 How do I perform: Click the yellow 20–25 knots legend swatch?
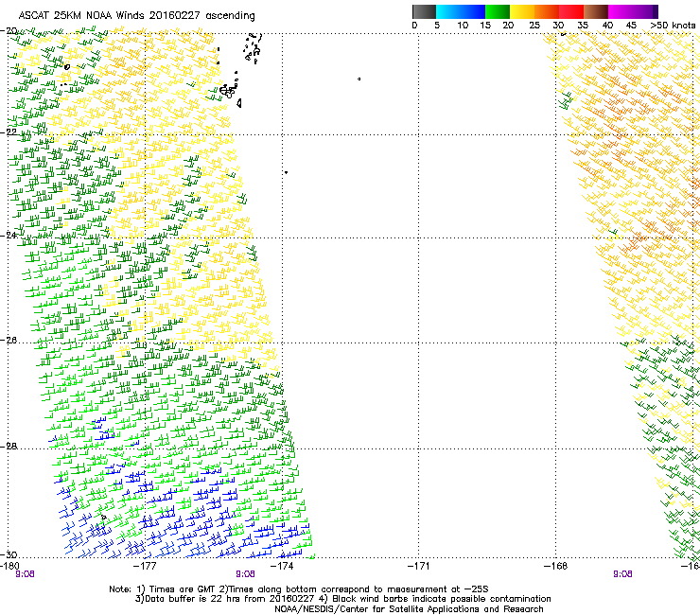[x=522, y=11]
